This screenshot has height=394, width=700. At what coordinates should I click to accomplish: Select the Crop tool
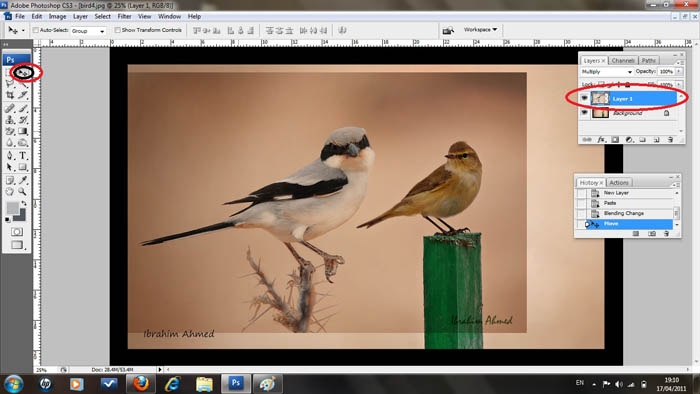10,95
